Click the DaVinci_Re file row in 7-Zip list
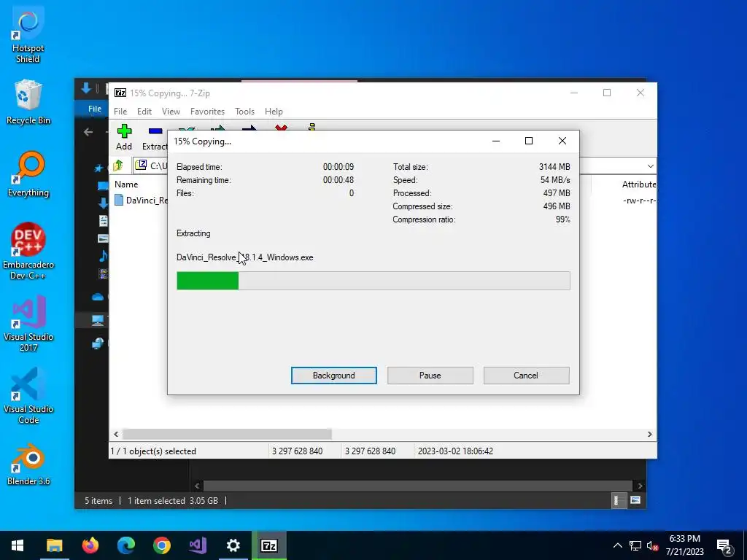This screenshot has width=747, height=560. [x=141, y=200]
